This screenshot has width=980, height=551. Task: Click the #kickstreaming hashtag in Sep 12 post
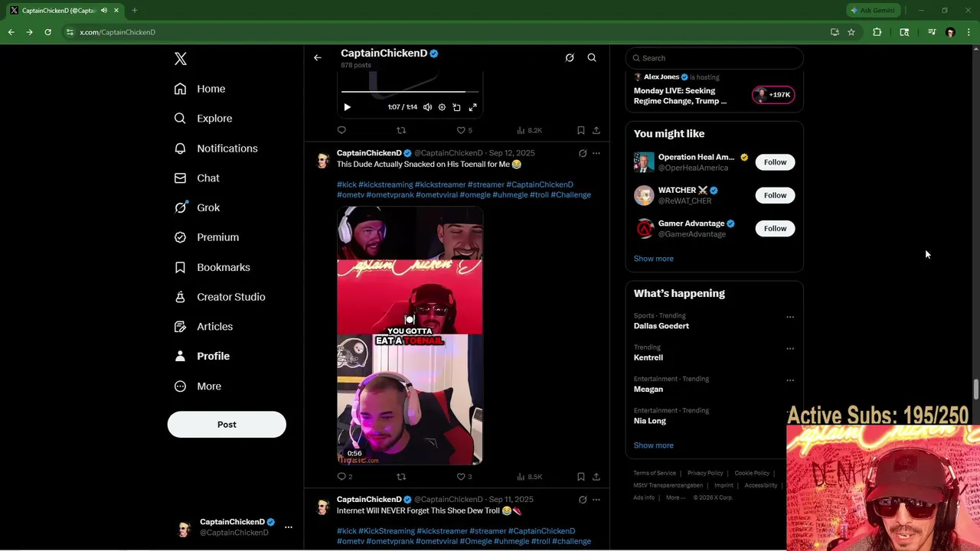coord(385,184)
